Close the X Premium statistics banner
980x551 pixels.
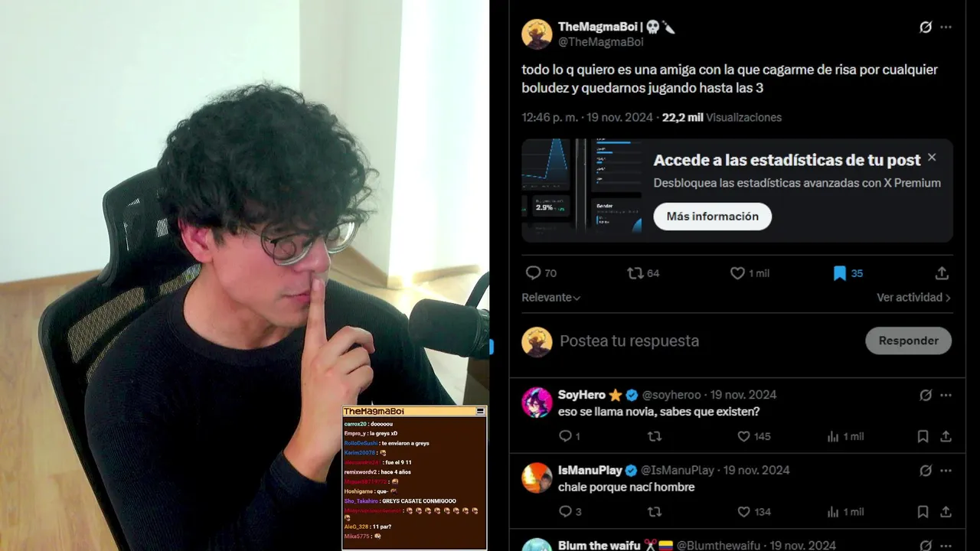point(932,158)
